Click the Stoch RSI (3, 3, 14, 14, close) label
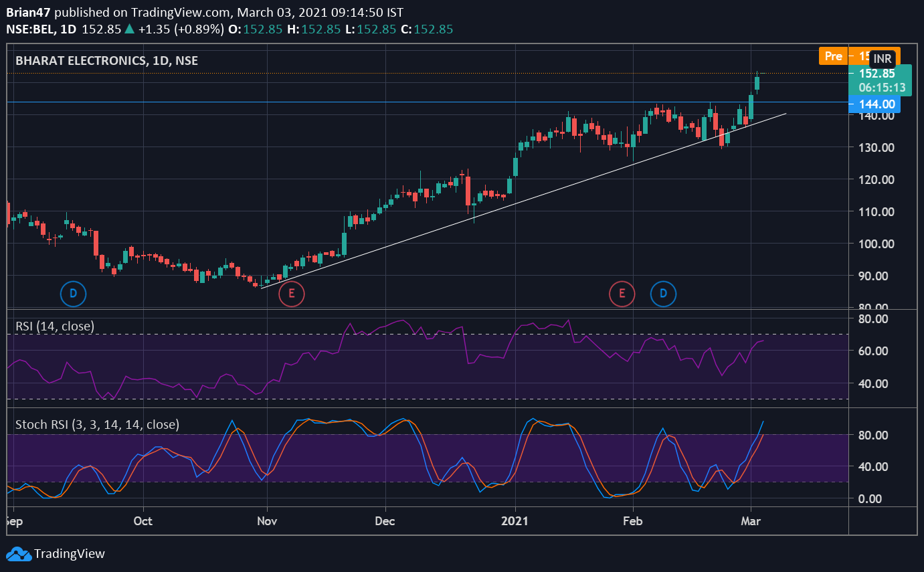Image resolution: width=924 pixels, height=572 pixels. [97, 424]
